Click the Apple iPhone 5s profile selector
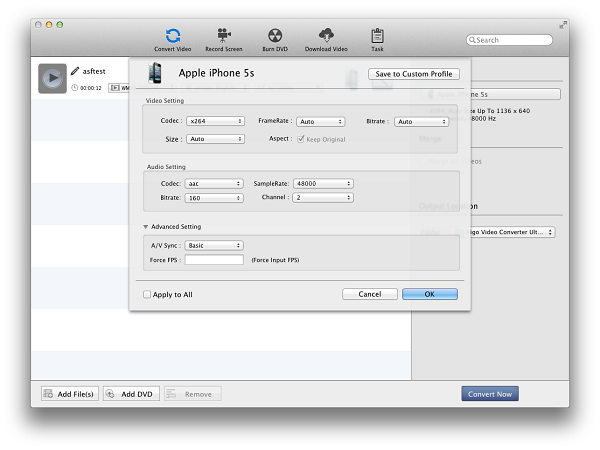Screen dimensions: 600x450 [x=491, y=94]
